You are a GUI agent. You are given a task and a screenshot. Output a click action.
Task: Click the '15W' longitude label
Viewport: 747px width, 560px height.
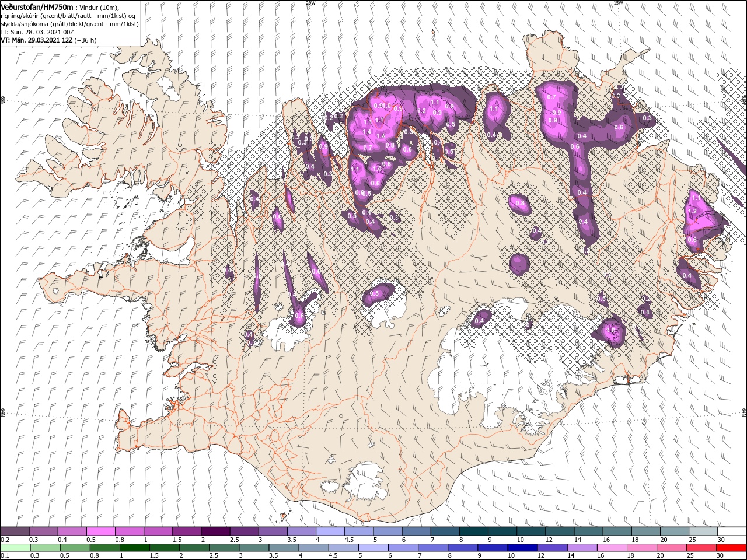[618, 3]
